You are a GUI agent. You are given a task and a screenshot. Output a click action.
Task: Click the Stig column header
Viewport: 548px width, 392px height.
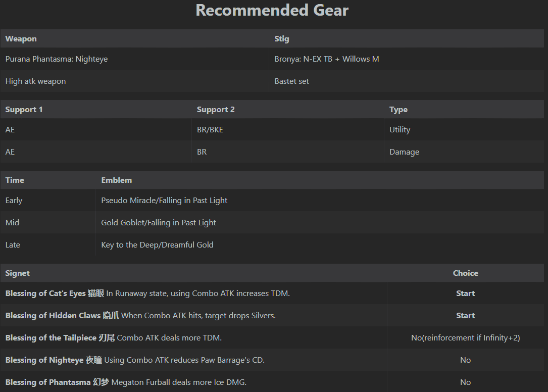coord(282,39)
